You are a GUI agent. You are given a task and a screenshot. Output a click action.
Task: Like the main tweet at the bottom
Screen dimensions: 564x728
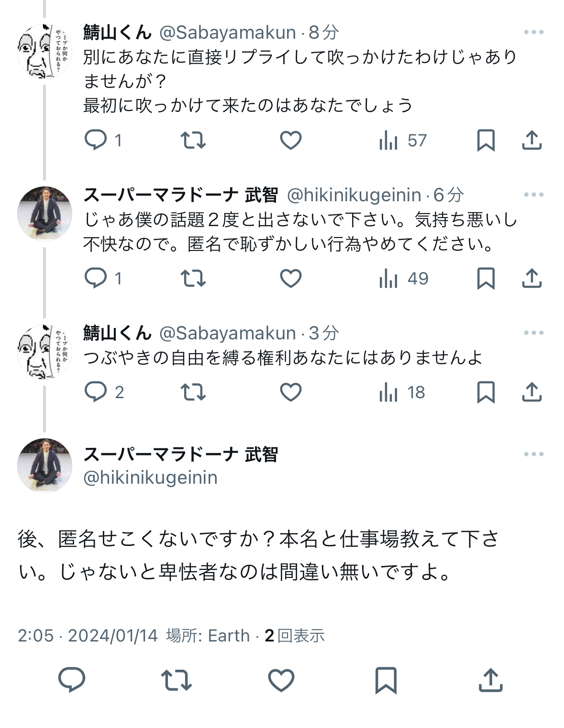(281, 680)
